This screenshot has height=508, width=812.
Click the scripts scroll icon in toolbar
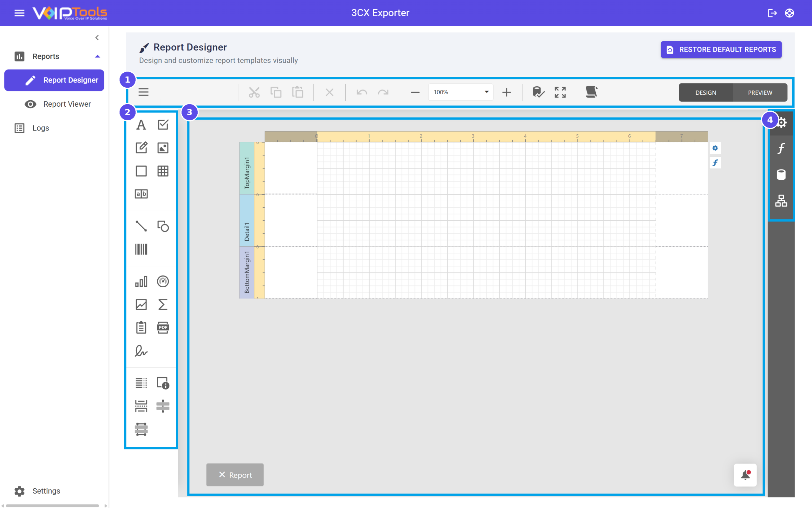592,92
